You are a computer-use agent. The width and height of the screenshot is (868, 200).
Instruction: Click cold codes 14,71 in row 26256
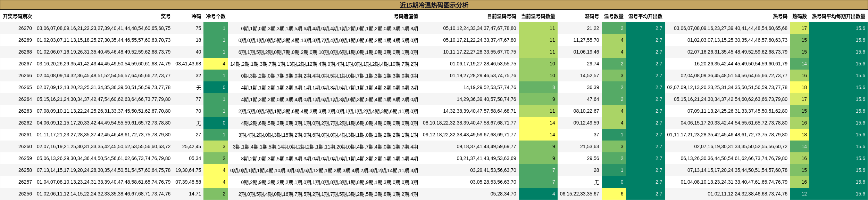(x=195, y=194)
